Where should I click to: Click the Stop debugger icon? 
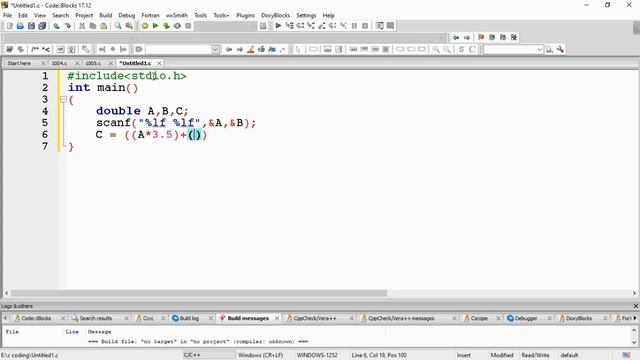pyautogui.click(x=365, y=26)
